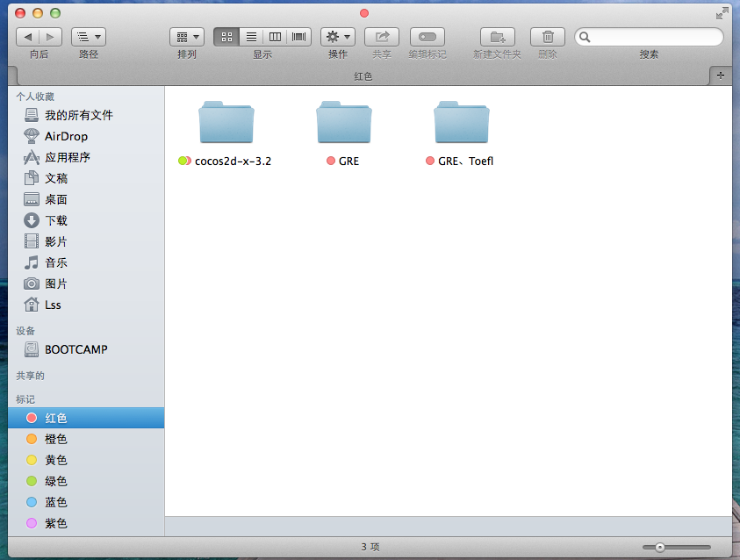Open AirDrop in sidebar

86,136
